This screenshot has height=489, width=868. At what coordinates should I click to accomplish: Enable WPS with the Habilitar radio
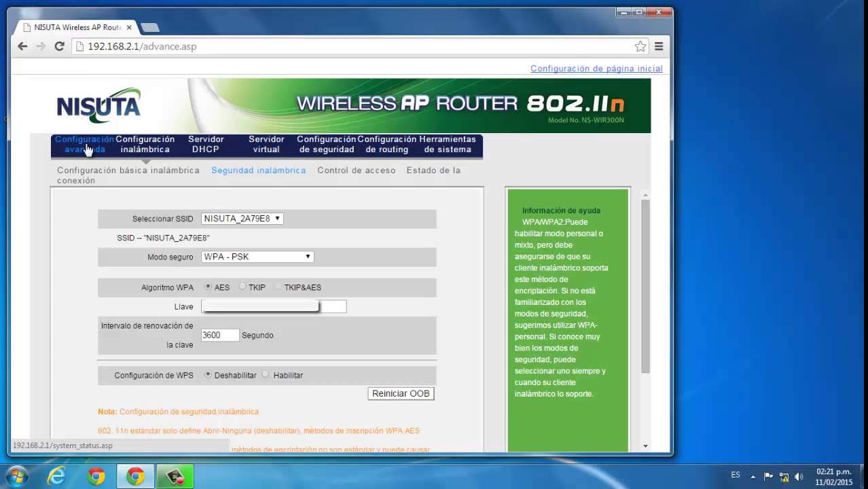point(266,374)
